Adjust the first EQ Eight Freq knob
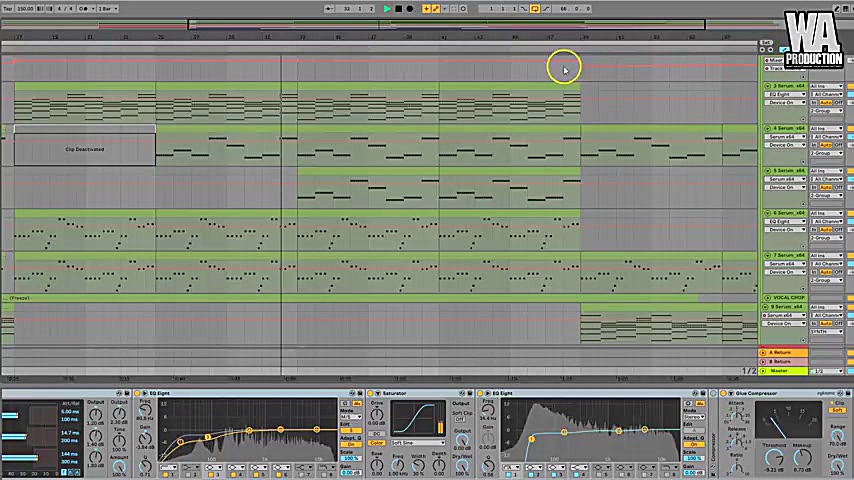This screenshot has height=480, width=854. click(145, 410)
